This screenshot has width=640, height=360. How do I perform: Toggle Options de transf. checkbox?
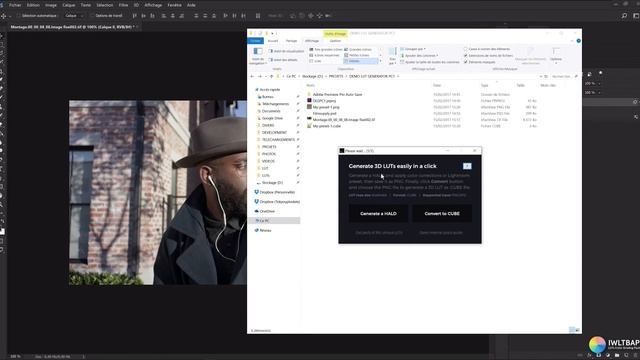92,16
